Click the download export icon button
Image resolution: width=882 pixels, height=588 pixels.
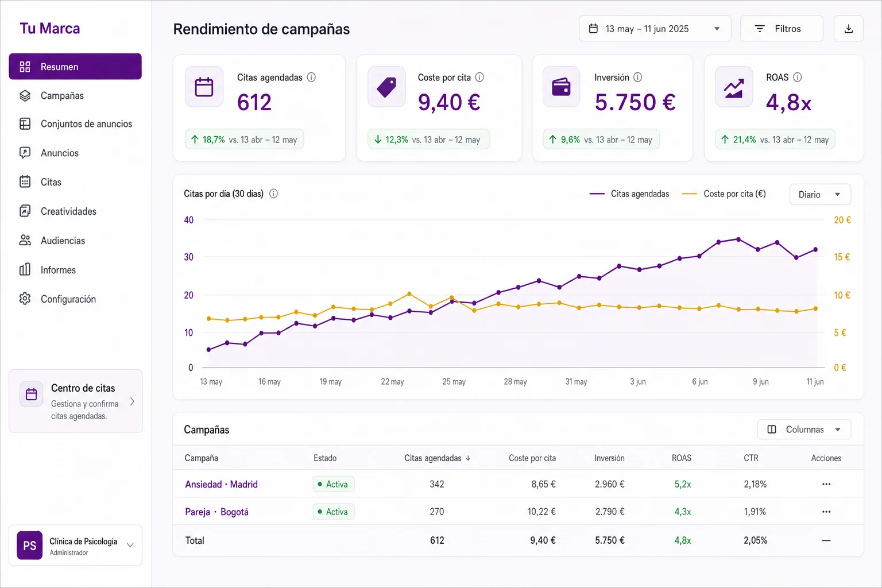tap(848, 29)
